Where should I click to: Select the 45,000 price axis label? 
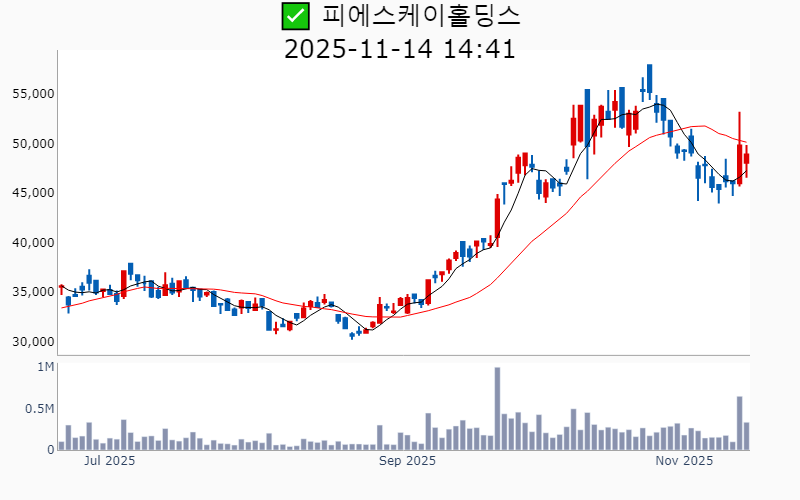32,193
